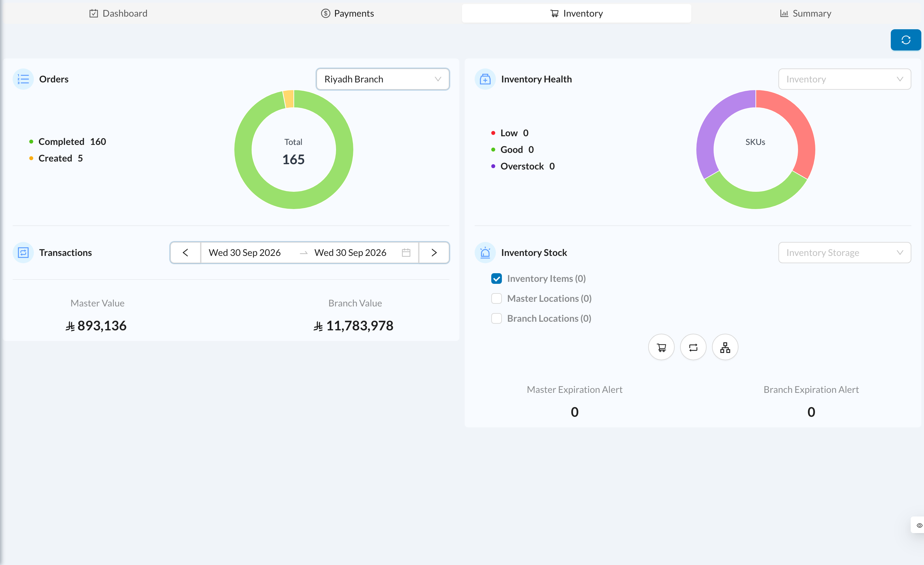The width and height of the screenshot is (924, 565).
Task: Click the yellow Created segment of Orders donut
Action: [x=289, y=99]
